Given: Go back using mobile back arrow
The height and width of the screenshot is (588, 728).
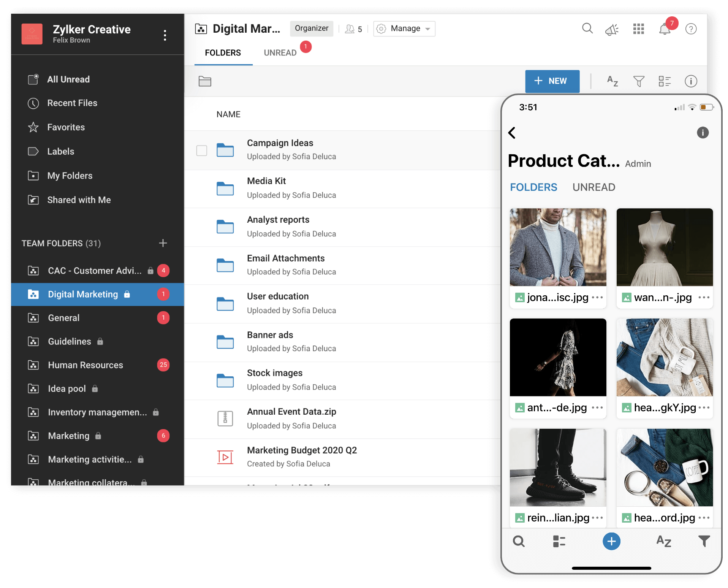Looking at the screenshot, I should (512, 133).
